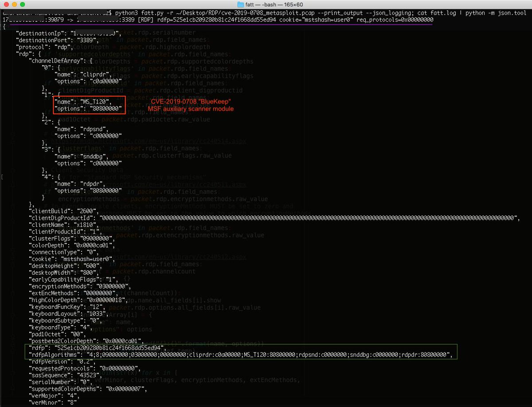This screenshot has height=407, width=532.
Task: Click channel index "0": { line
Action: coord(52,69)
